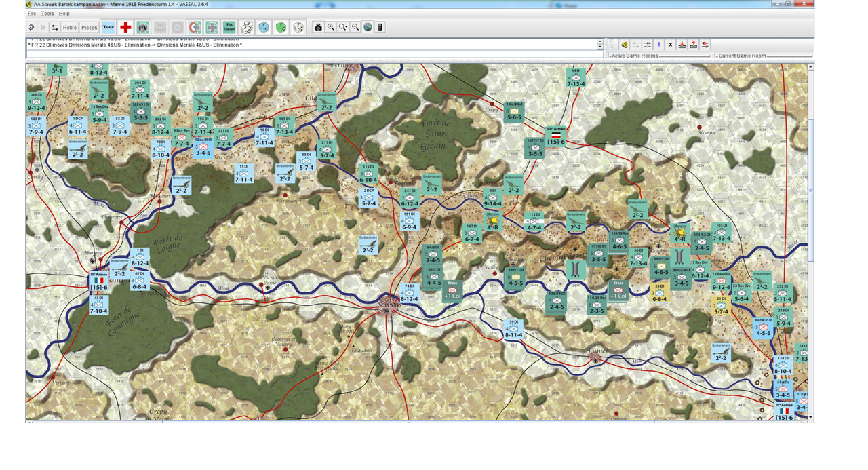Click the red swap-arrows server icon
The image size is (868, 470).
click(x=705, y=45)
